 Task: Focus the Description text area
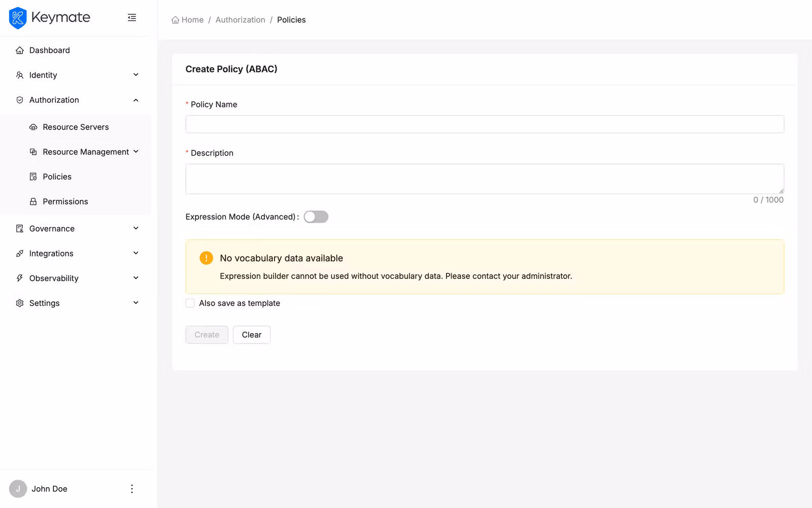tap(484, 179)
